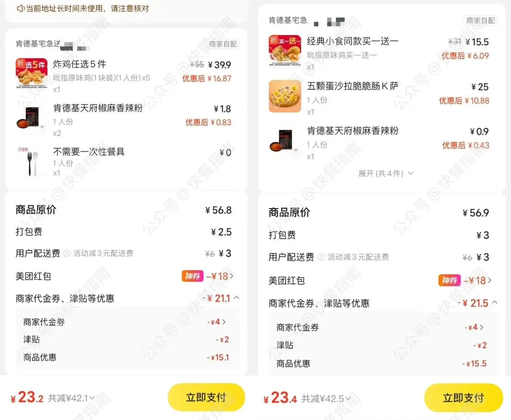Open left Meituan red packet -¥18 row
511x420 pixels.
[x=124, y=276]
